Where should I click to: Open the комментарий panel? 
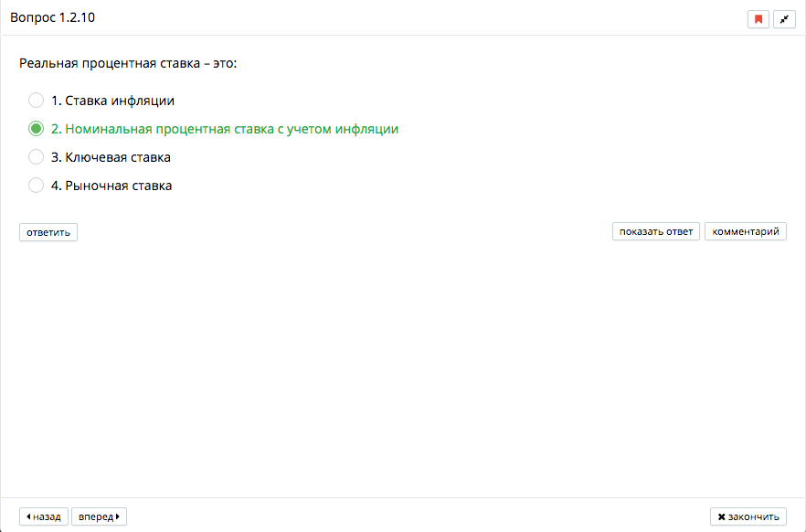coord(745,232)
